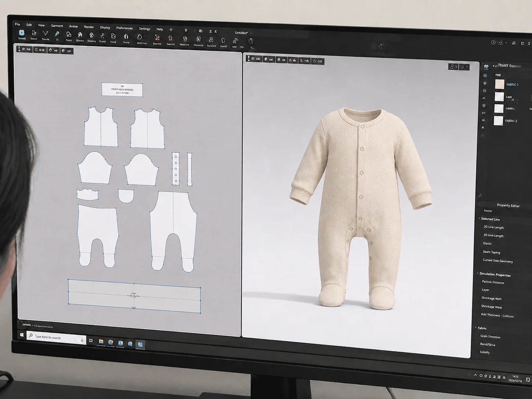Click the Add Thickness - Collision property
The height and width of the screenshot is (399, 532).
coord(497,315)
